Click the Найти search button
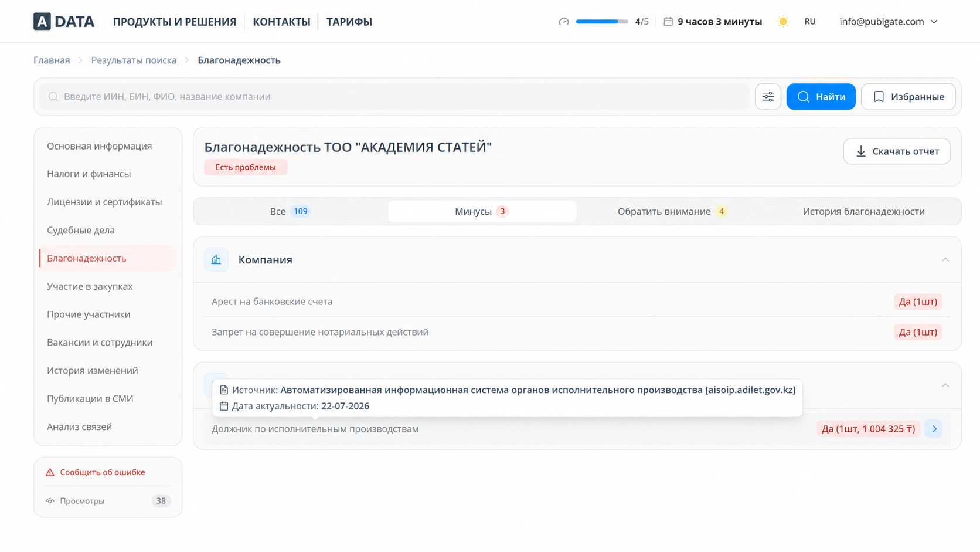 tap(821, 97)
